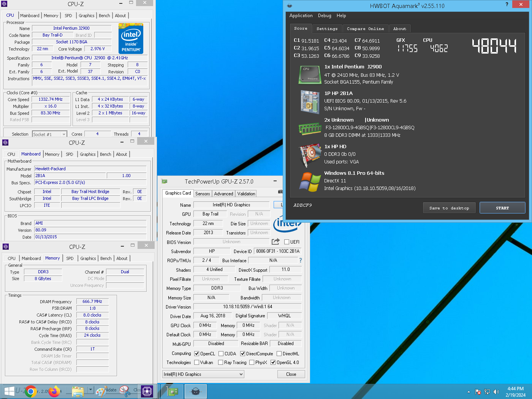Click the Close button in GPU-Z
The height and width of the screenshot is (399, 532).
point(291,374)
